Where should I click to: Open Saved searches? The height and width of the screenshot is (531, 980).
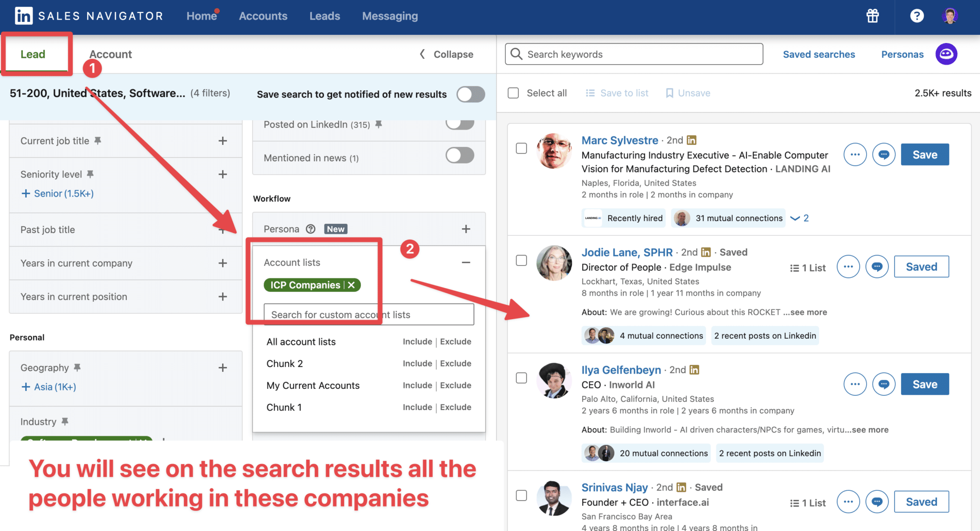pyautogui.click(x=819, y=54)
